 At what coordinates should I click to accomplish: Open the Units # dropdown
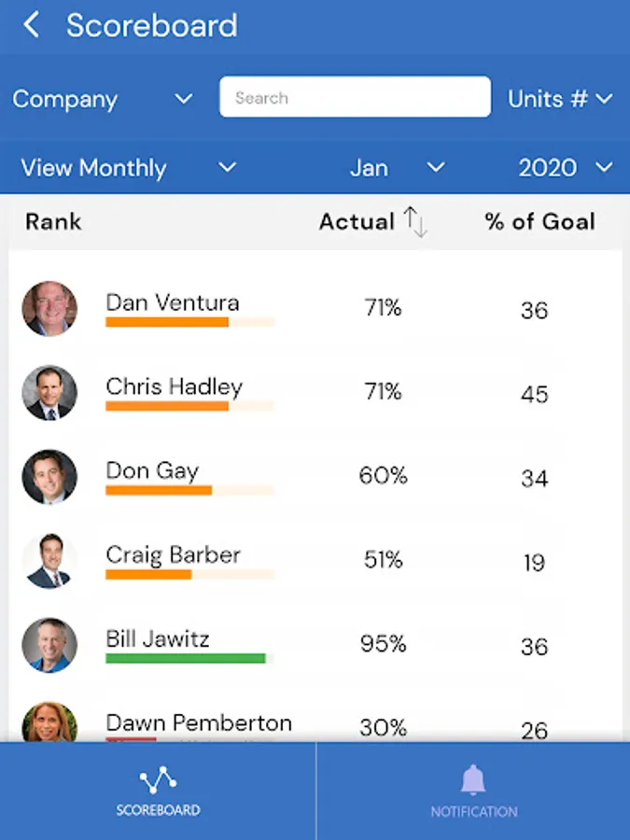click(560, 99)
